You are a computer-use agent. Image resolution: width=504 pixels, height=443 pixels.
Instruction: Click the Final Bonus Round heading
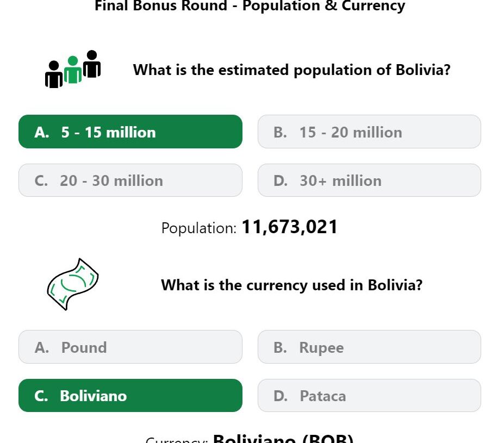250,6
